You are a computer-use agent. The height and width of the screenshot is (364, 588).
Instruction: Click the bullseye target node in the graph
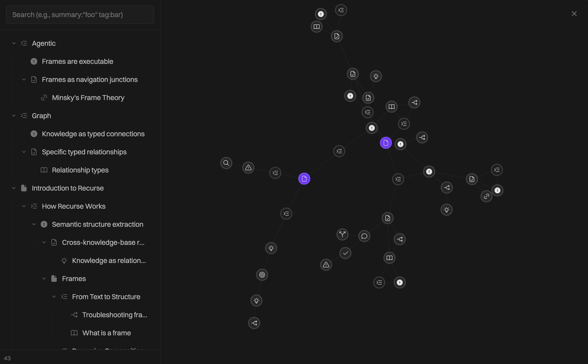pos(262,275)
